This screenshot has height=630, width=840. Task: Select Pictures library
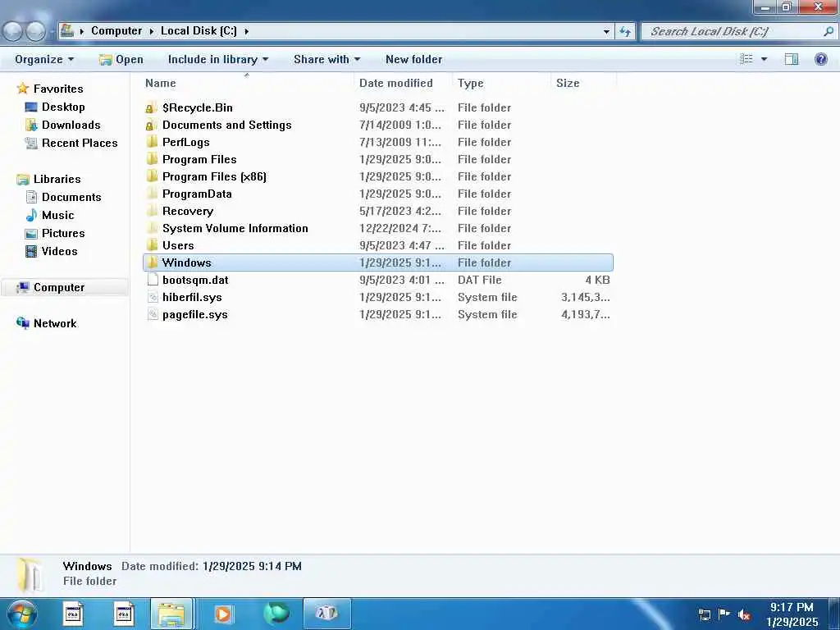pyautogui.click(x=63, y=233)
